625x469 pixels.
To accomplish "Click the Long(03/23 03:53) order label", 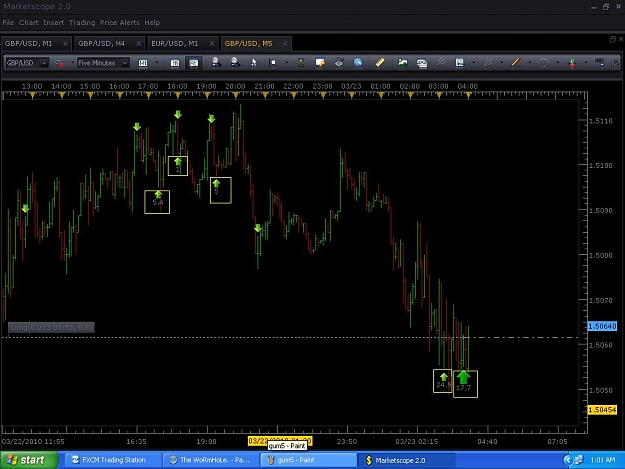I will [x=51, y=328].
